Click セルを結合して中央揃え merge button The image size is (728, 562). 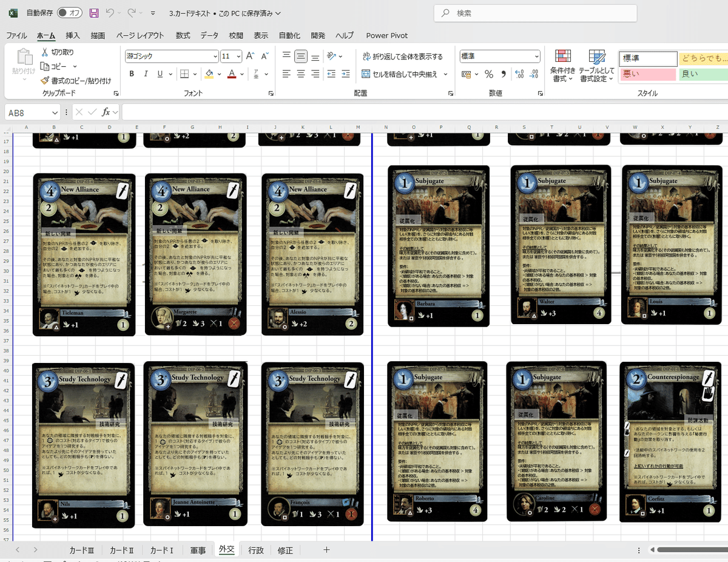[x=400, y=74]
